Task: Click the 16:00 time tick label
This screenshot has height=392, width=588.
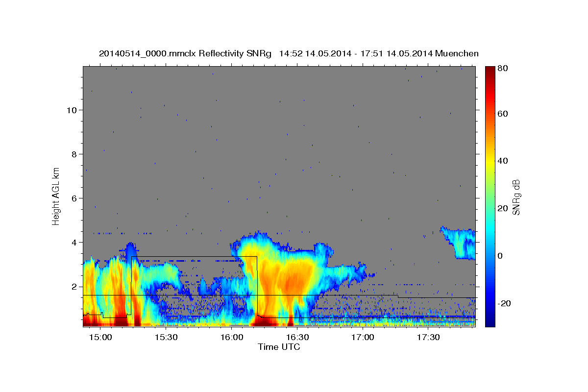Action: (x=232, y=337)
